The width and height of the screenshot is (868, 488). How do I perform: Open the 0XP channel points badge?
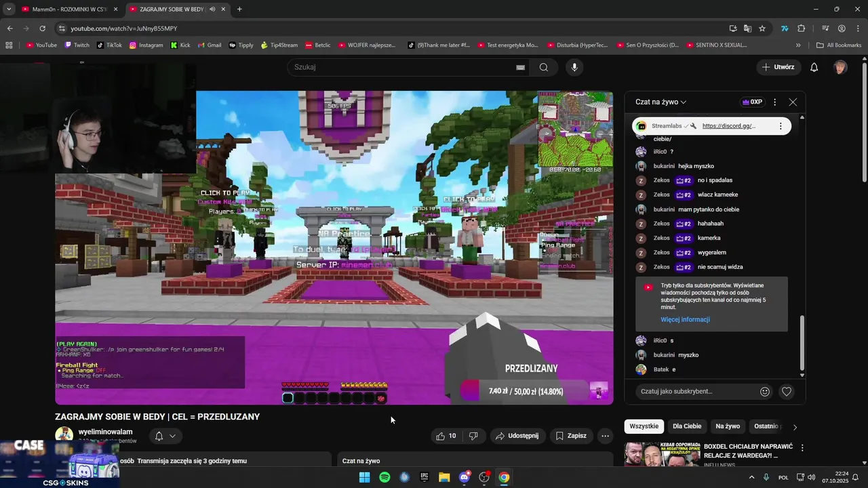752,102
